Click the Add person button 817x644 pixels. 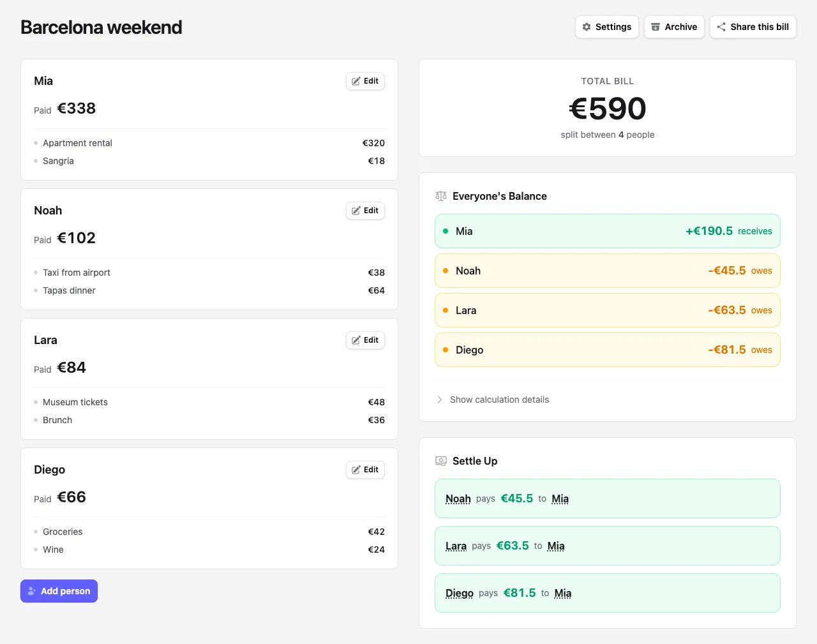click(x=59, y=591)
